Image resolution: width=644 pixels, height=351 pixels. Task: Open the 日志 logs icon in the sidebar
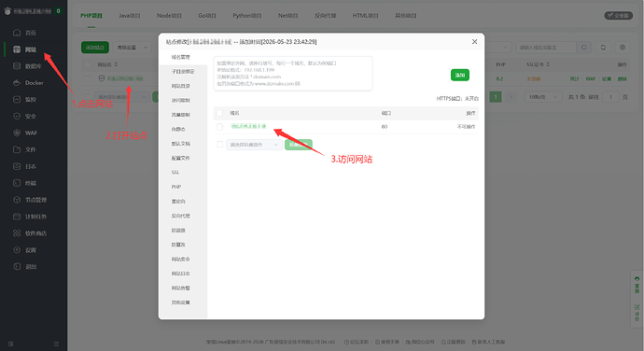[17, 166]
